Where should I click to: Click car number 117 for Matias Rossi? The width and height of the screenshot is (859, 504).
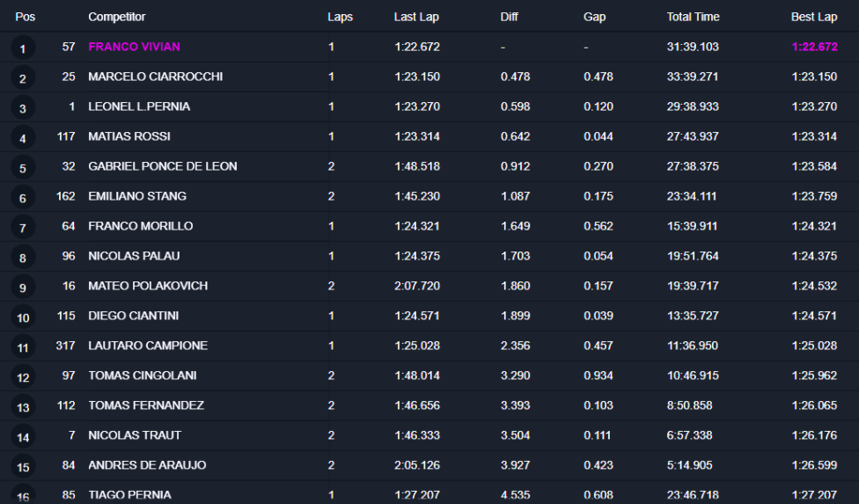(65, 136)
